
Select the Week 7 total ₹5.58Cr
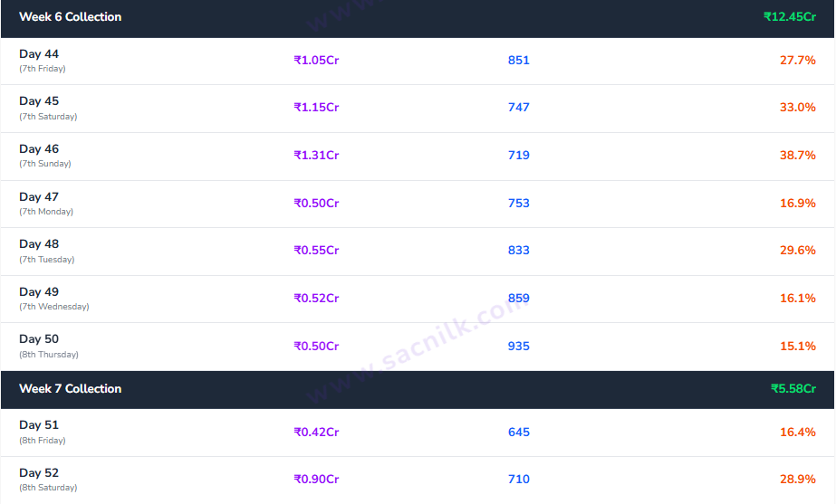793,388
